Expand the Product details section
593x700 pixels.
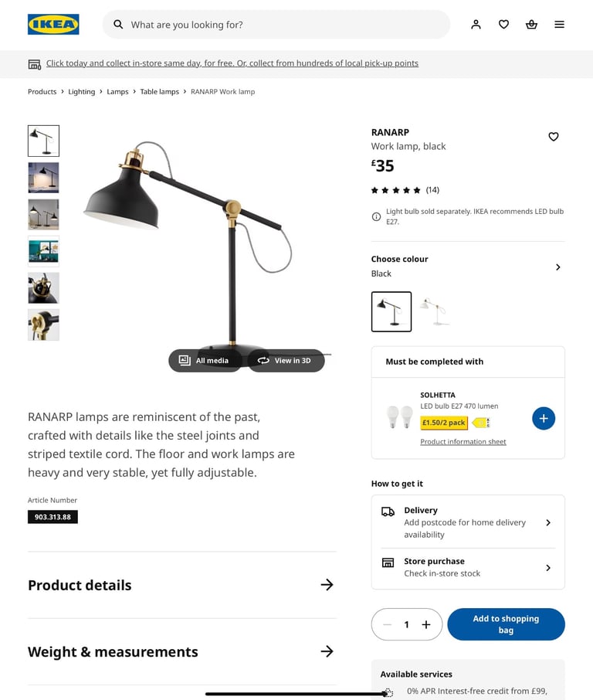[182, 585]
